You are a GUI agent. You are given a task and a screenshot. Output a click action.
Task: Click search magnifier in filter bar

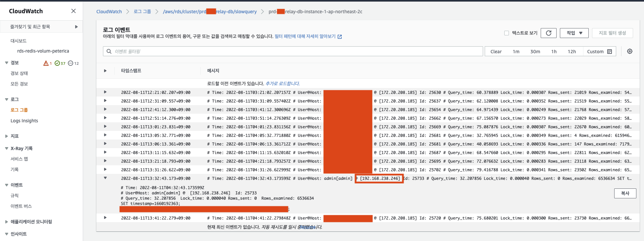109,51
